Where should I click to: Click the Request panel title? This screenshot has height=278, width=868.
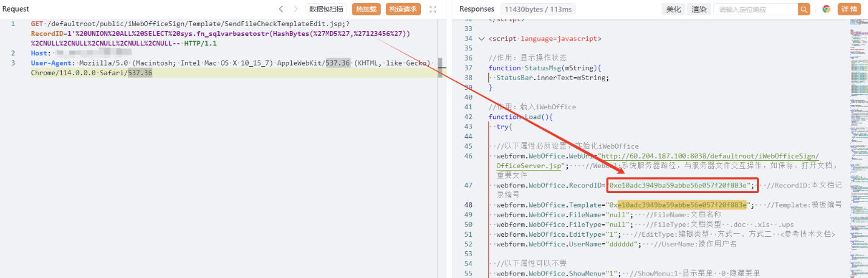click(16, 9)
